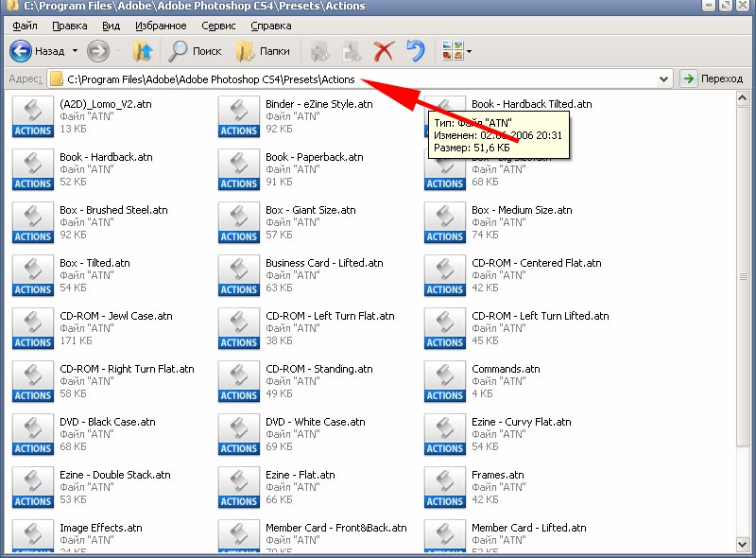Click file name Book - Hardback Tilted.atn
This screenshot has height=558, width=756.
pyautogui.click(x=531, y=104)
